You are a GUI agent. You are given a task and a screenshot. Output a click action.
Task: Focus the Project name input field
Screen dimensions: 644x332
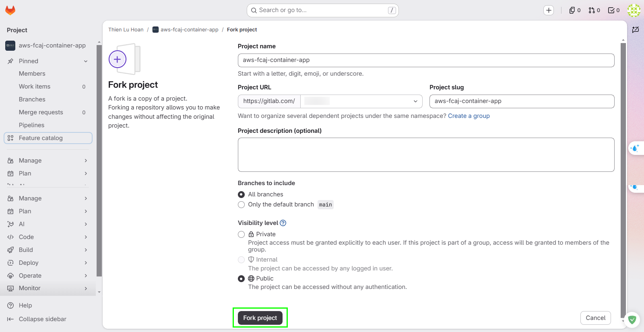426,60
